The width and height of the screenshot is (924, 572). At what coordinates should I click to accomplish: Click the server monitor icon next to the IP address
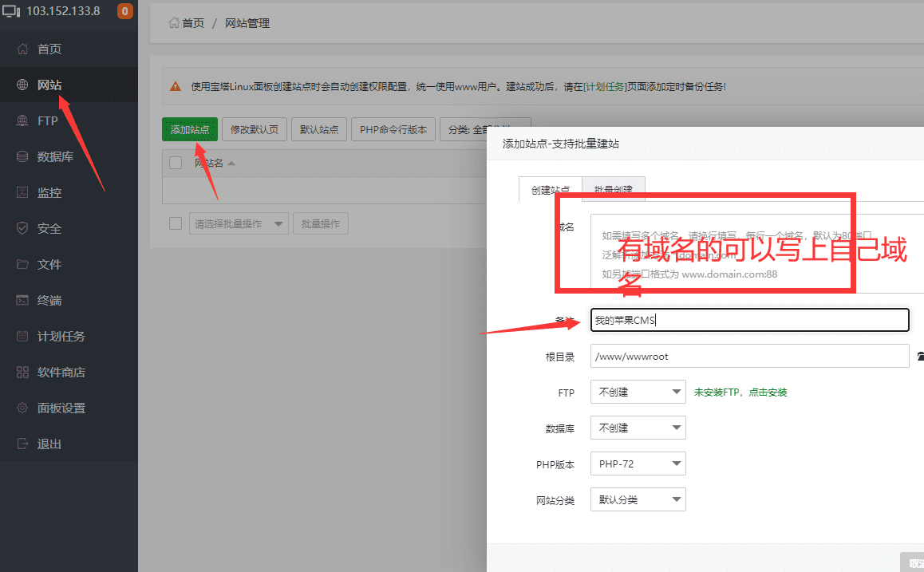[11, 11]
